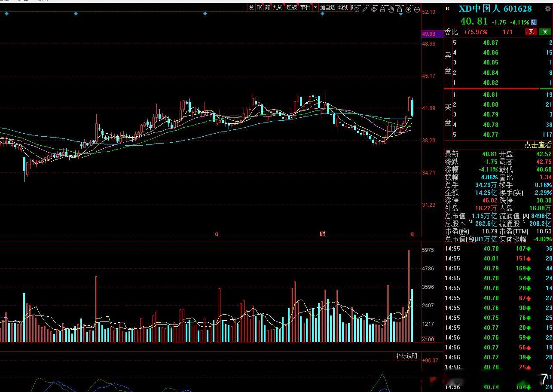Viewport: 553px width, 392px height.
Task: Click the 量比 value 1.34
Action: [x=545, y=177]
